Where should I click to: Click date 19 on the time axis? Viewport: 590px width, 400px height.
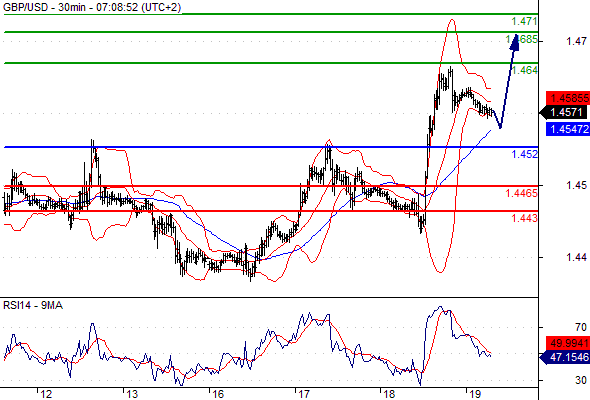click(475, 394)
